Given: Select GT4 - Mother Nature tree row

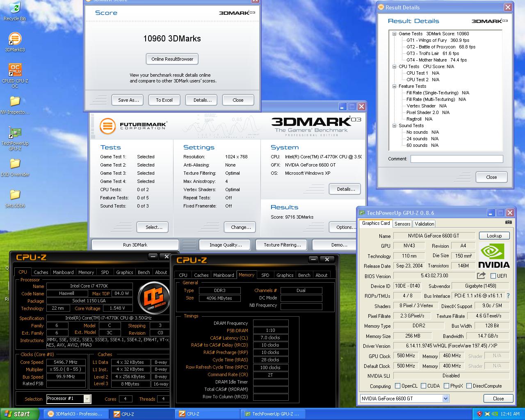Looking at the screenshot, I should (436, 60).
